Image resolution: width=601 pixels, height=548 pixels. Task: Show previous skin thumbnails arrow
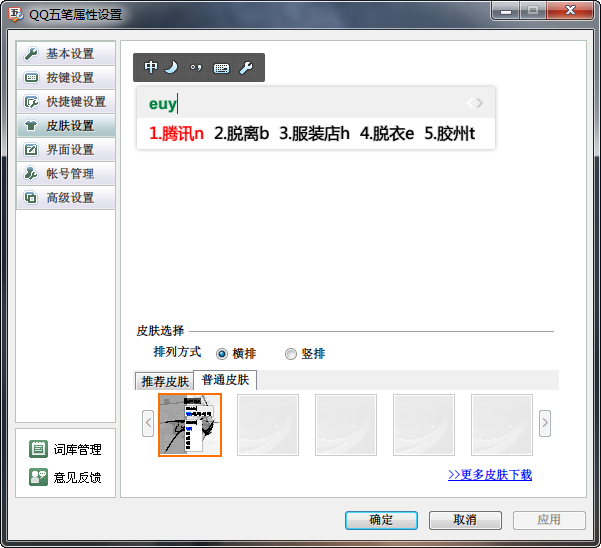(148, 423)
